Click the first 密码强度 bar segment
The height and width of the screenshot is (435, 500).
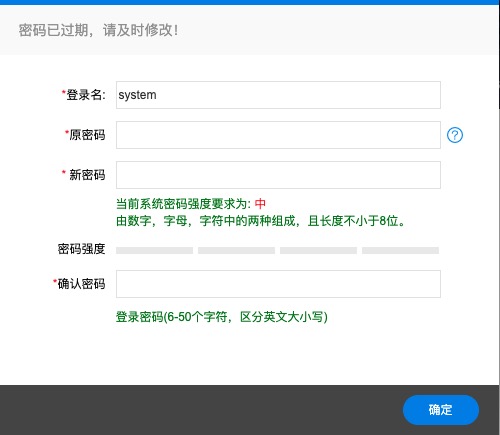[154, 250]
